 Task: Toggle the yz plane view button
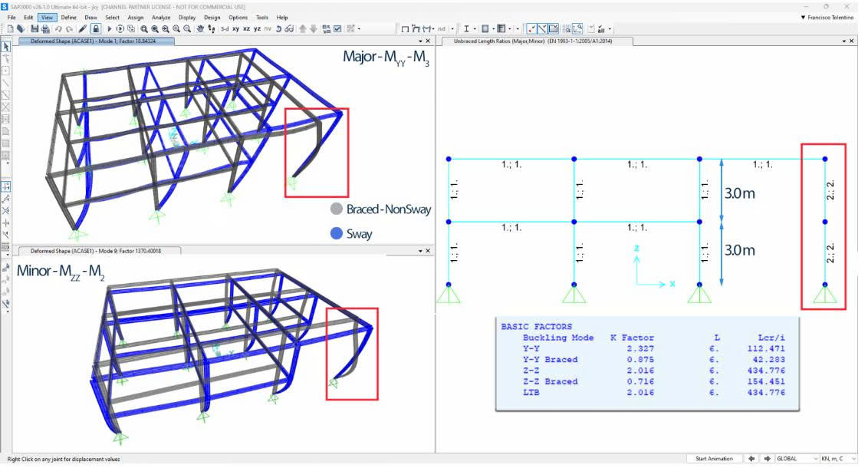(257, 28)
